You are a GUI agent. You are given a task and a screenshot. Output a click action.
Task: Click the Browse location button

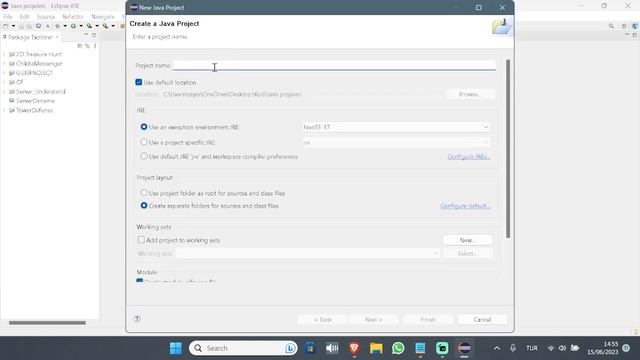click(470, 94)
